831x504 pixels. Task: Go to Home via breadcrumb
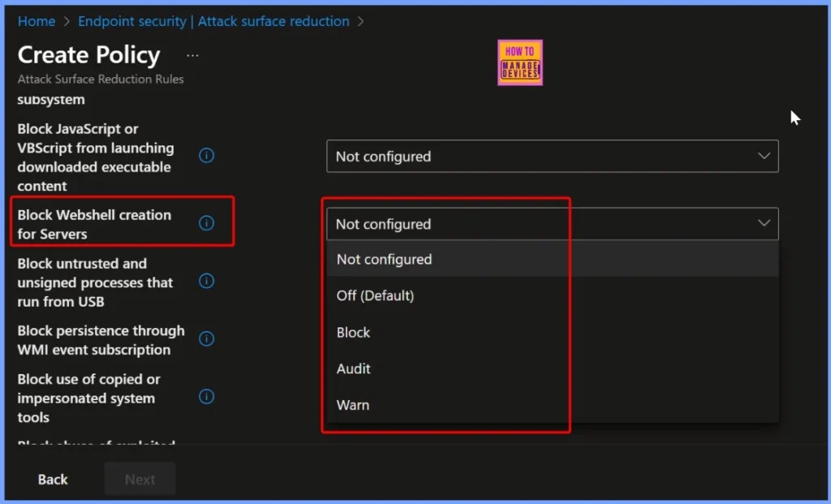click(x=37, y=21)
